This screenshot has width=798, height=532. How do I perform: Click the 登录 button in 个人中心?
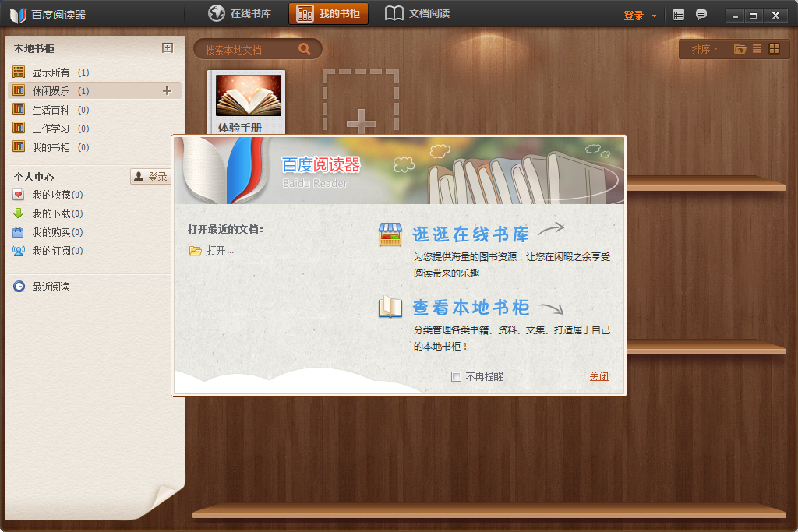(150, 177)
